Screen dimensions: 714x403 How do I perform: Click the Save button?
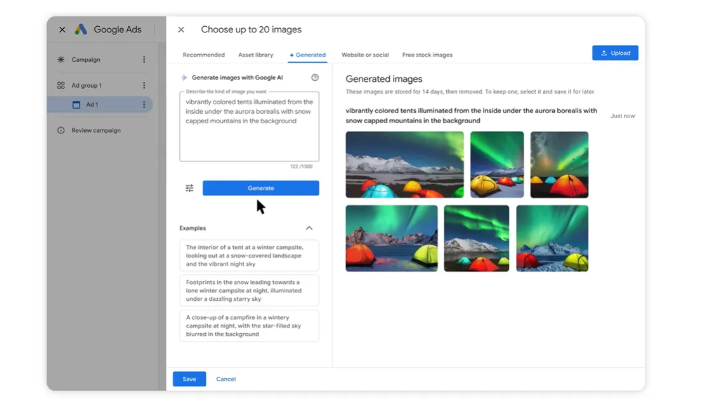coord(189,379)
